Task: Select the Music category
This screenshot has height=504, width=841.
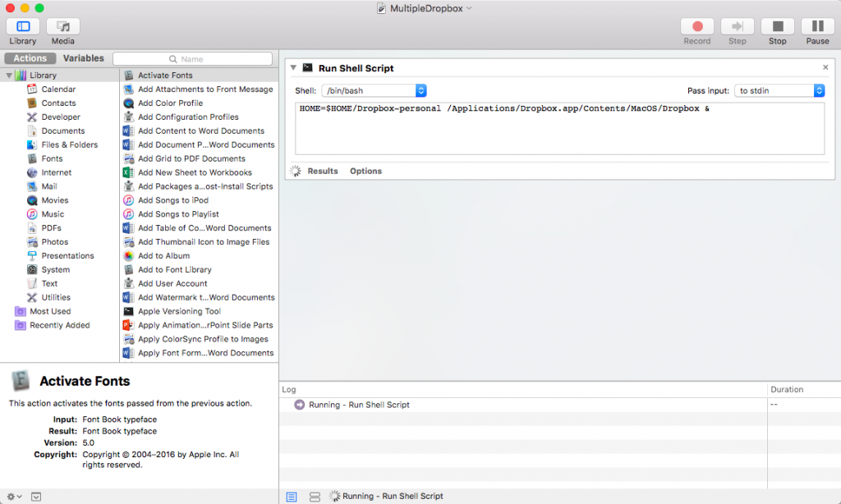Action: point(53,214)
